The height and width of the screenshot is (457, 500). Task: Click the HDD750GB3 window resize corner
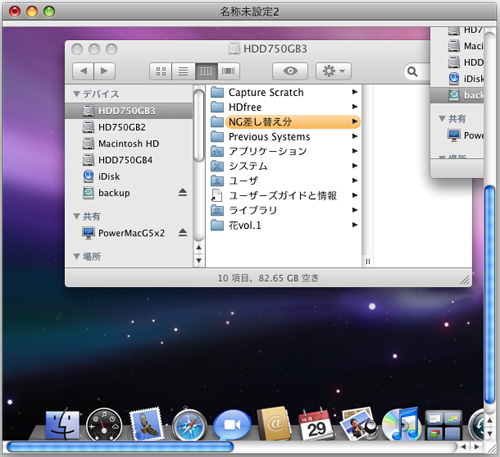click(x=465, y=279)
